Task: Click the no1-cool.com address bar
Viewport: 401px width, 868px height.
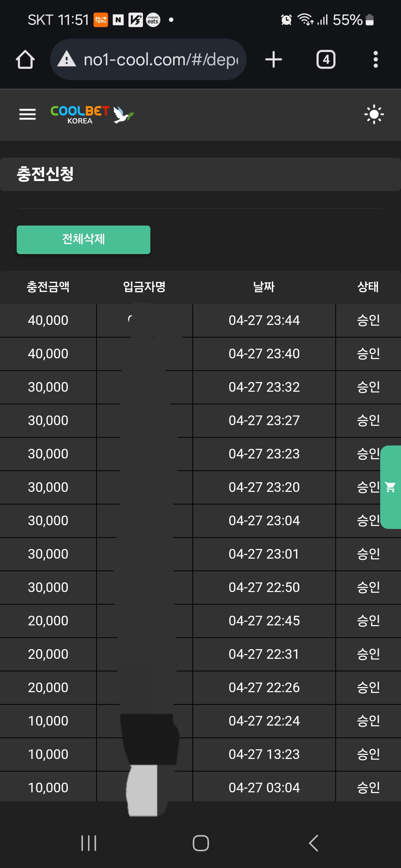Action: (x=160, y=60)
